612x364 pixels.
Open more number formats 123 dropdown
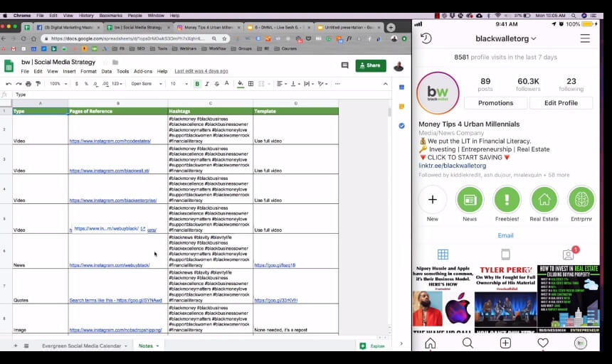[117, 84]
